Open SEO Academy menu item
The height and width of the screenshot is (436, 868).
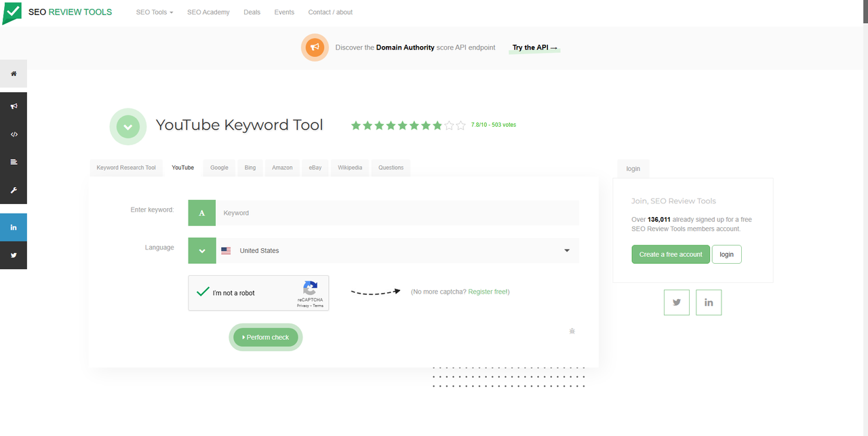(208, 12)
